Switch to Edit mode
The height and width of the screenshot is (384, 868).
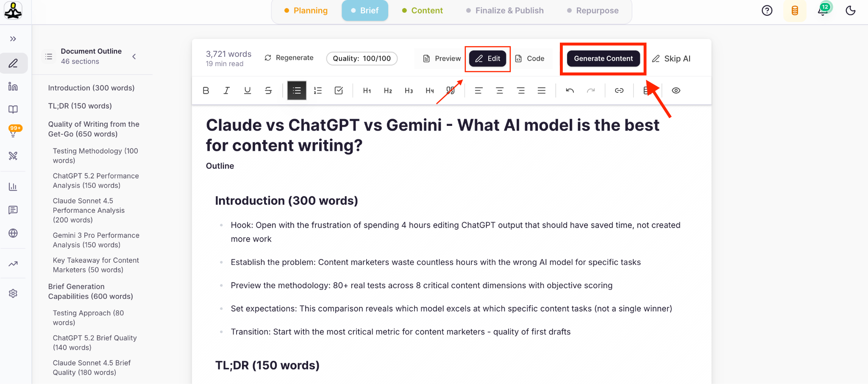coord(487,58)
